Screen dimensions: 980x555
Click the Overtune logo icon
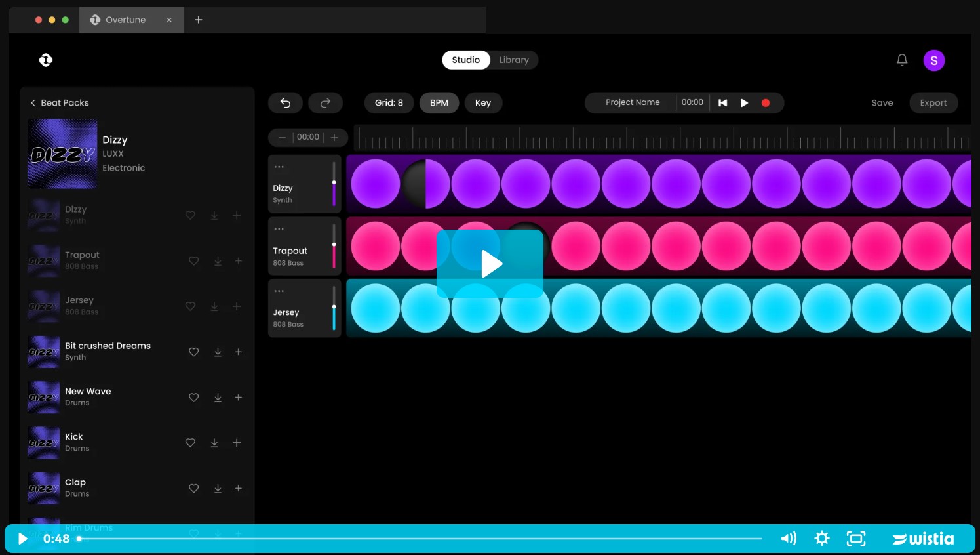[46, 60]
